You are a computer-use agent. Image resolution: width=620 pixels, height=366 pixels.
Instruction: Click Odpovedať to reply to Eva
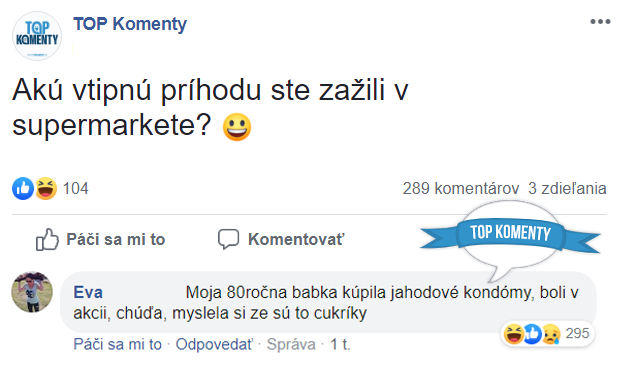214,344
